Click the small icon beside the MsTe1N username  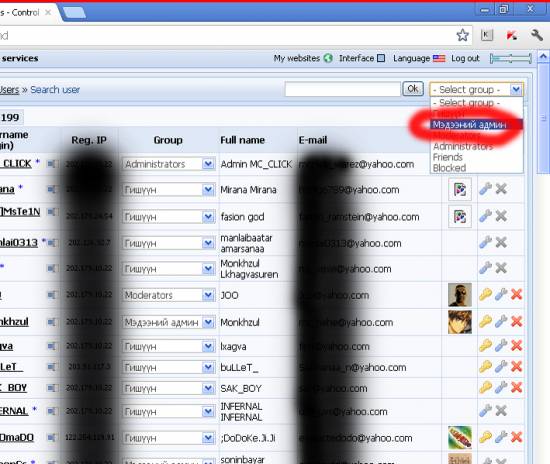point(52,212)
